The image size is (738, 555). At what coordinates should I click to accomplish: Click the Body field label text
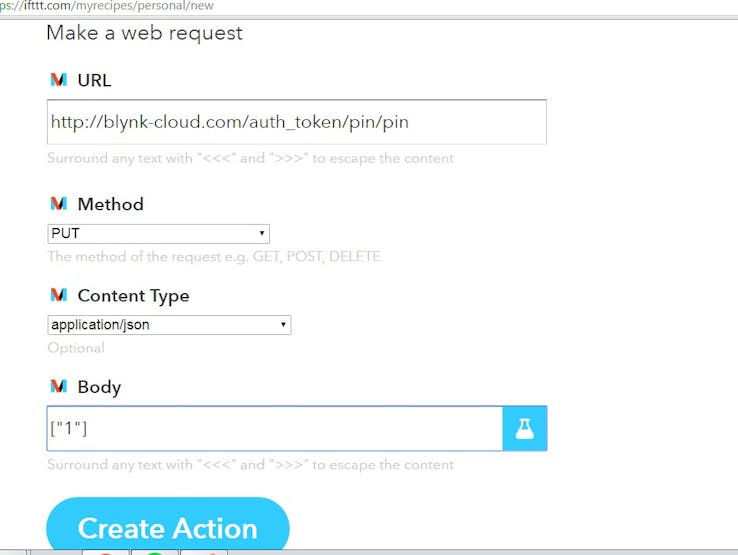pos(99,387)
